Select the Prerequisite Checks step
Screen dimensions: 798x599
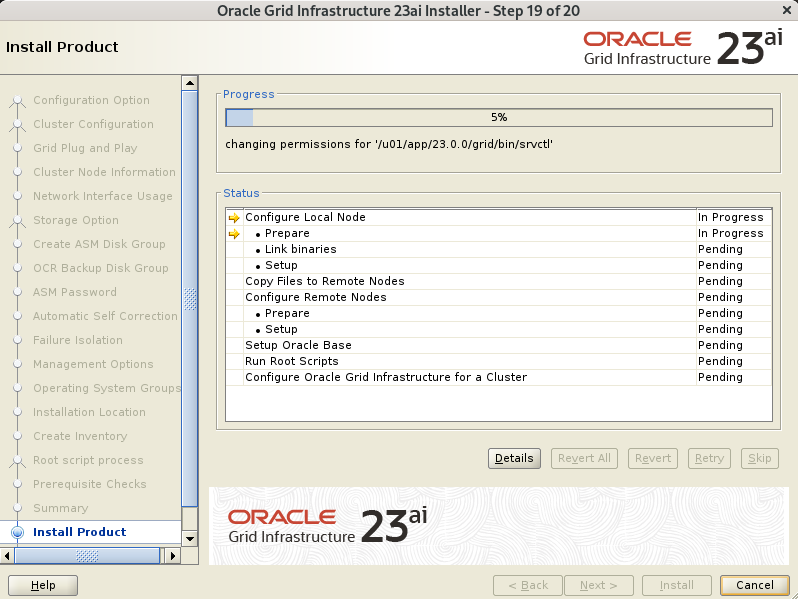coord(90,484)
